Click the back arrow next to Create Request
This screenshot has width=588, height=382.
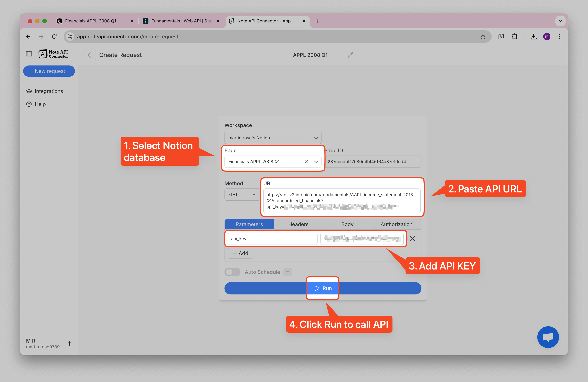click(x=89, y=55)
